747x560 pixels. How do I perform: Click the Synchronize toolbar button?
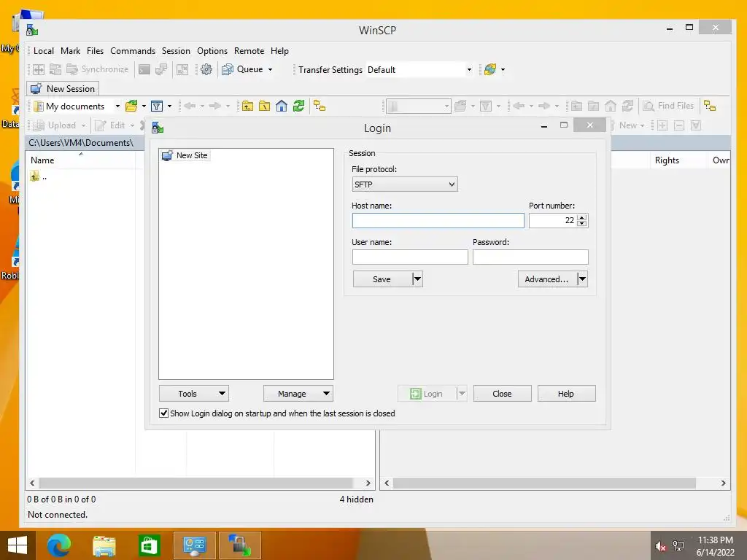pos(98,69)
